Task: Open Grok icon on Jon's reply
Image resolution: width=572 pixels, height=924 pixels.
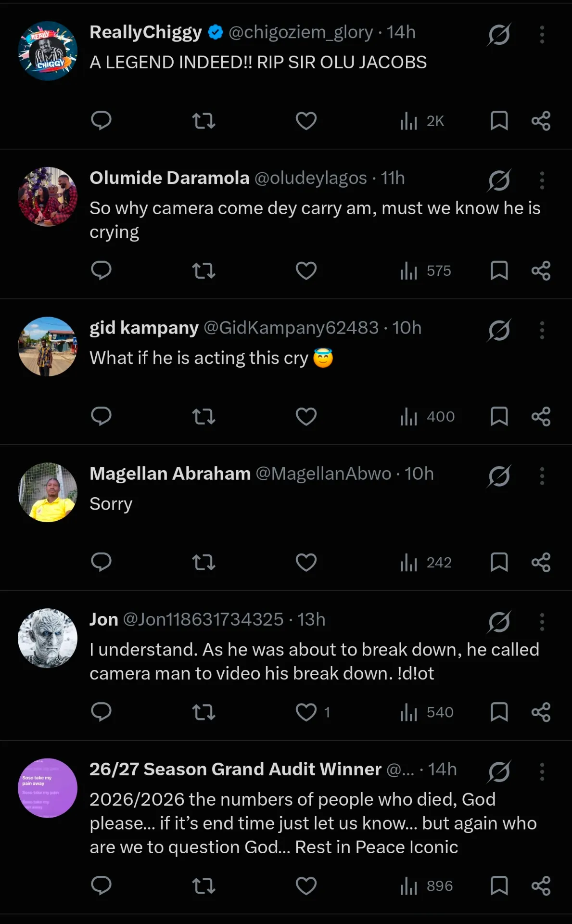Action: [499, 621]
